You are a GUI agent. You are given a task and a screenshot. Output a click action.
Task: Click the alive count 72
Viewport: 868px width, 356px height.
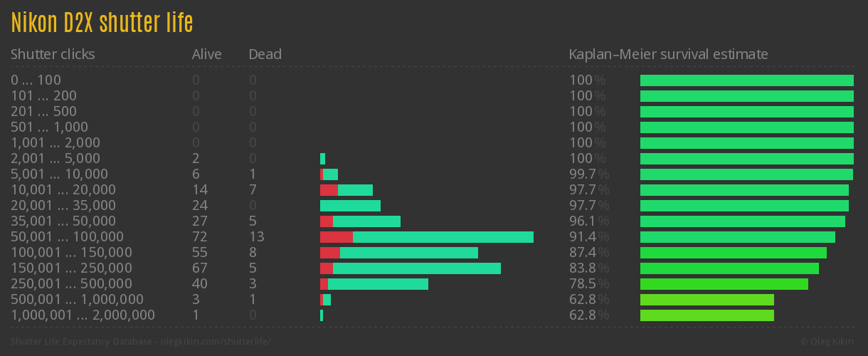click(x=199, y=237)
